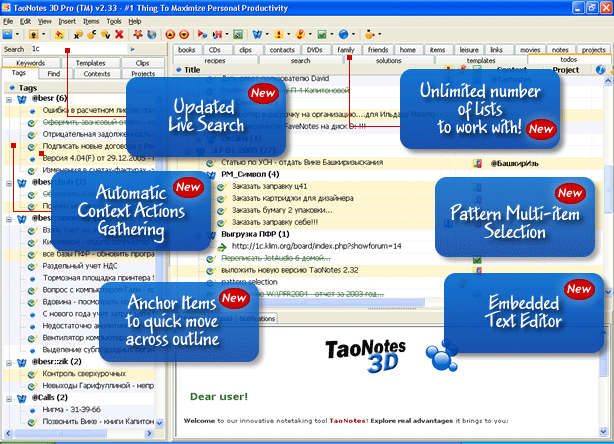Toggle the check mark on 'Отрицательная задолженность'
Screen dimensions: 614x444
point(32,135)
